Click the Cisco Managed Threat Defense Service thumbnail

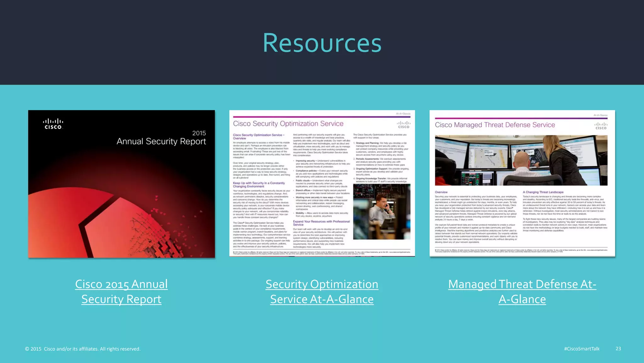(522, 183)
